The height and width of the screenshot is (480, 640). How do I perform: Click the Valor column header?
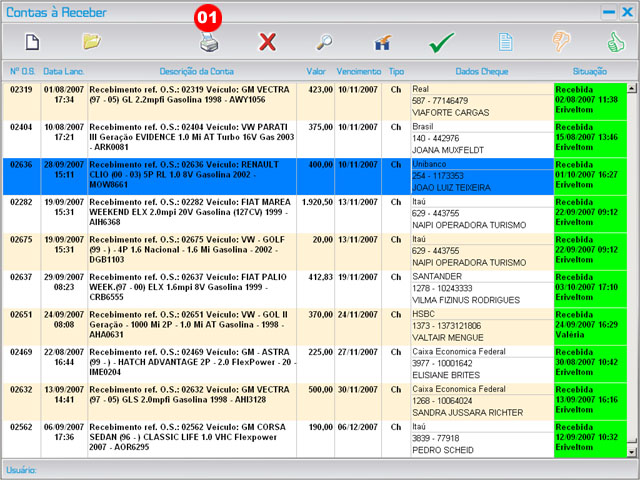[x=316, y=71]
